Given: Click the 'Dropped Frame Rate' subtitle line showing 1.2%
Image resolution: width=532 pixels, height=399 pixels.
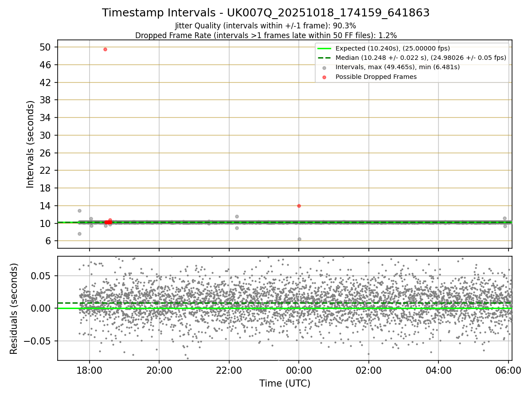Looking at the screenshot, I should 266,35.
